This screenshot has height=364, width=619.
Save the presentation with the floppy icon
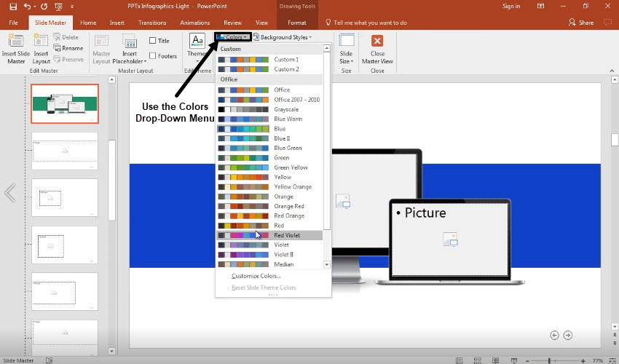(13, 7)
